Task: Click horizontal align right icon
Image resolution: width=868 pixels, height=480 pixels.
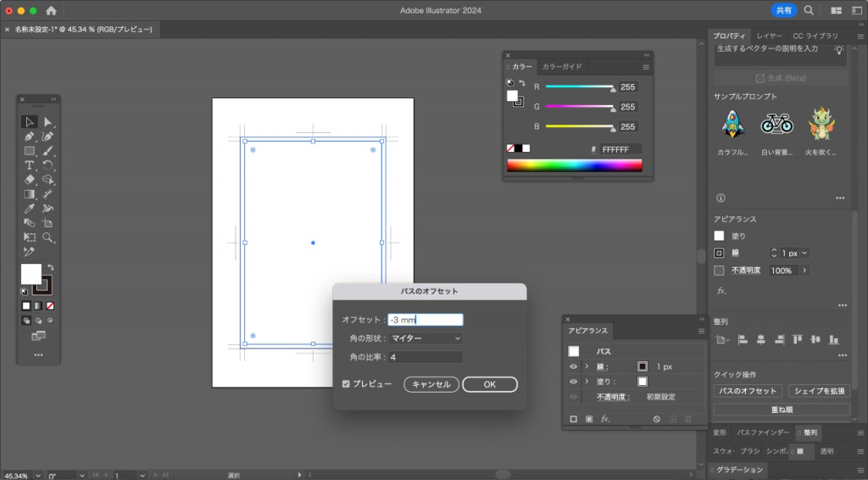Action: pos(780,339)
